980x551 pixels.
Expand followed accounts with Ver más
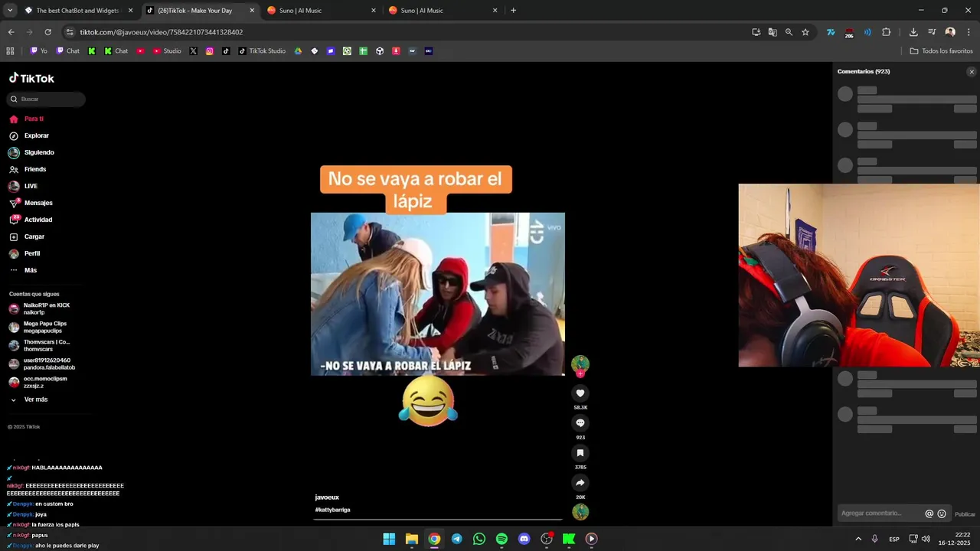click(35, 400)
